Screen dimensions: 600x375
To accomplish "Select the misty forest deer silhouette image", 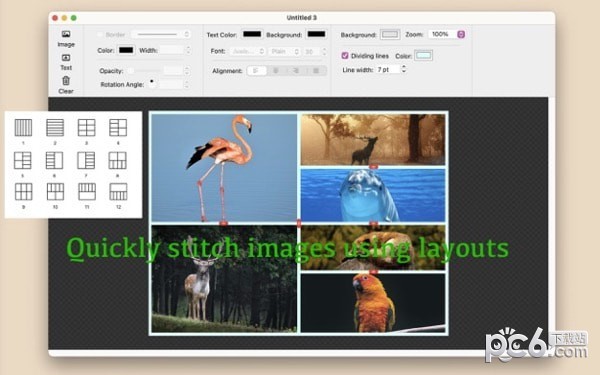I will pyautogui.click(x=373, y=139).
